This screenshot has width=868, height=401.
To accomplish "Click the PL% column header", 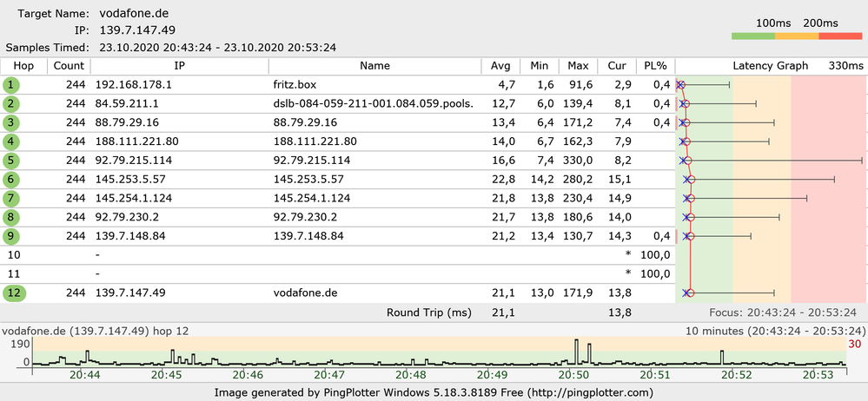I will 654,66.
